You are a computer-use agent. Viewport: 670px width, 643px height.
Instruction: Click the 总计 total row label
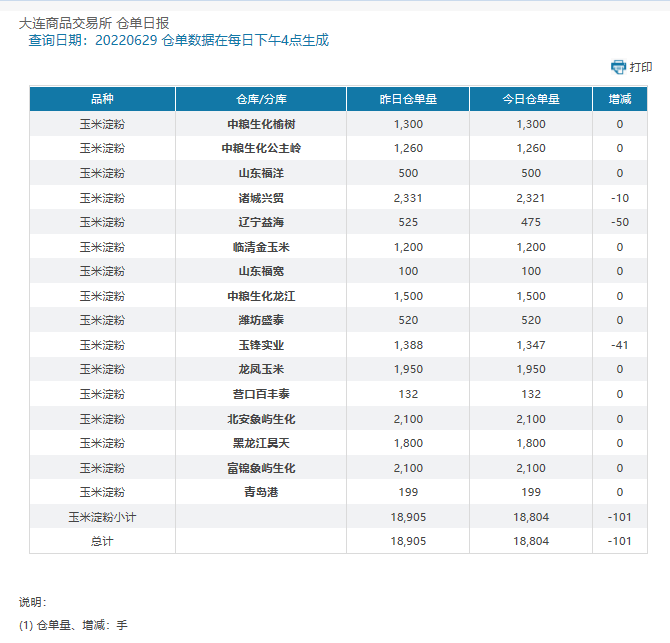[x=102, y=541]
